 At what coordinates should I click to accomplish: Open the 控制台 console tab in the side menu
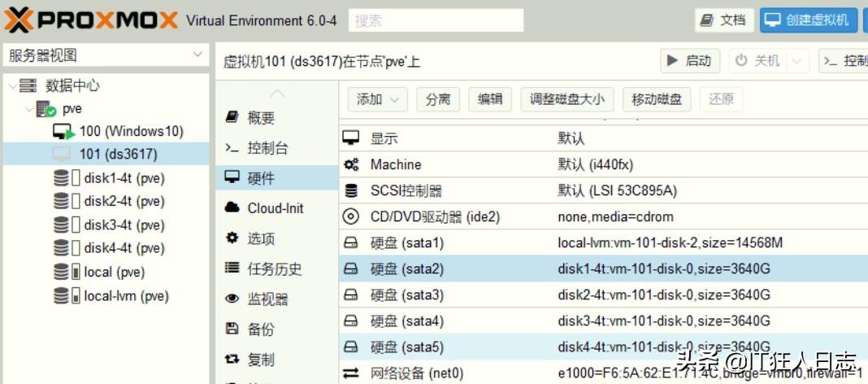pos(277,148)
